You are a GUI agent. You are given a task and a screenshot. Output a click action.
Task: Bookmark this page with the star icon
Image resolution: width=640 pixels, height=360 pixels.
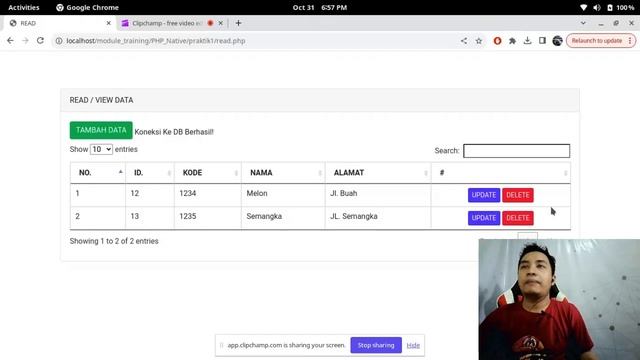click(479, 41)
